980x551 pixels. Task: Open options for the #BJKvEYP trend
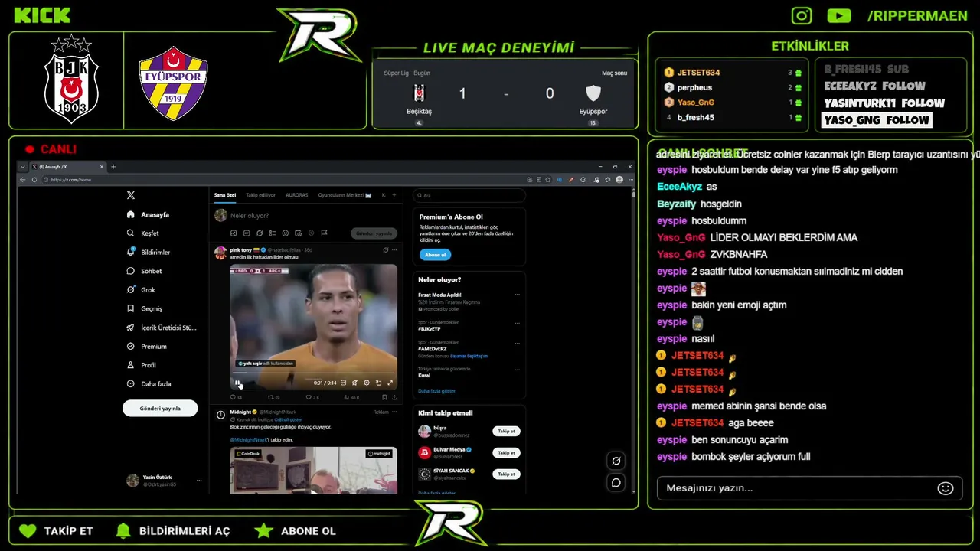(517, 322)
